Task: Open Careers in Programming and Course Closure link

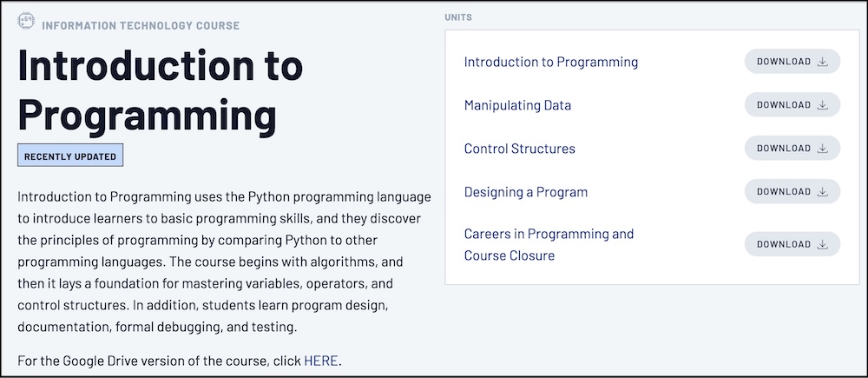Action: (549, 244)
